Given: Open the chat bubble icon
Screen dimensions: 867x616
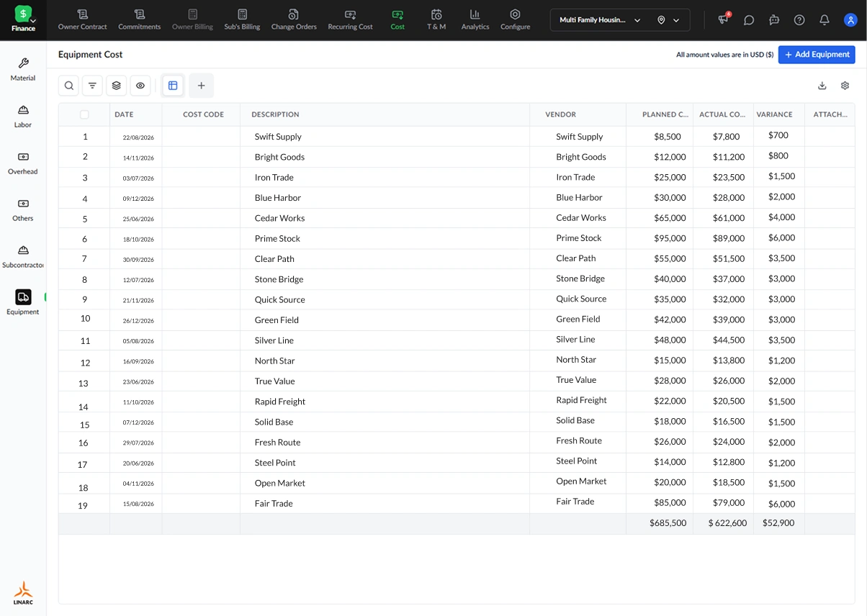Looking at the screenshot, I should (x=749, y=20).
